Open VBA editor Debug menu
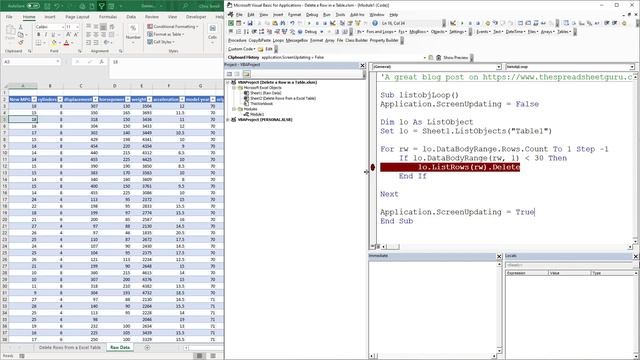This screenshot has height=360, width=640. tap(312, 15)
